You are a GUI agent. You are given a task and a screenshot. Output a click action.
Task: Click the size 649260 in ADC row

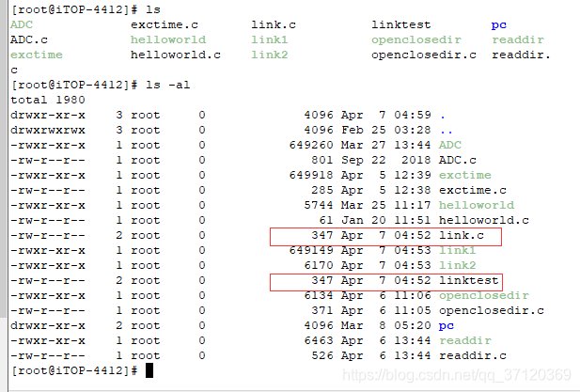(311, 145)
